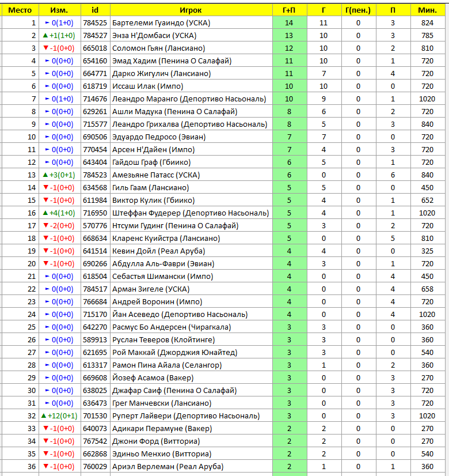
Task: Click the blue arrow in Рой Маккай's row
Action: tap(47, 353)
